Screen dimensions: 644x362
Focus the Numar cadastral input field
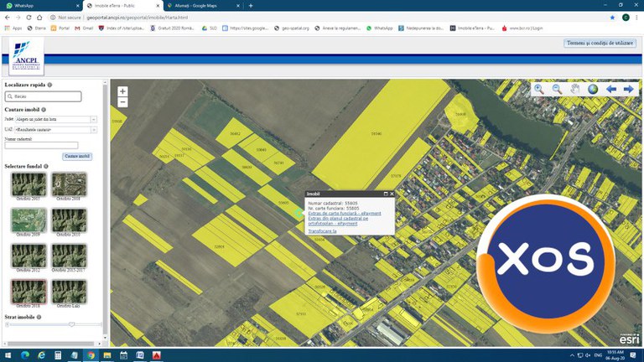click(41, 145)
